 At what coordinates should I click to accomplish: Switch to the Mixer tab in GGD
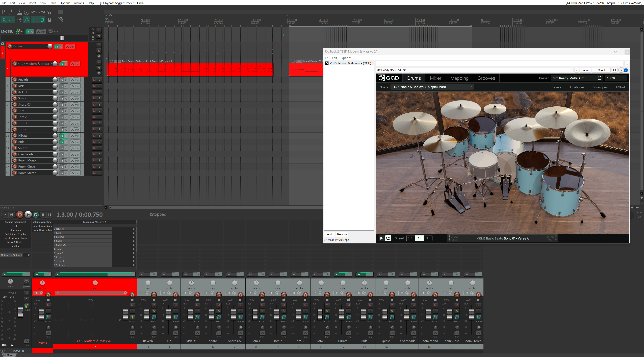tap(435, 78)
